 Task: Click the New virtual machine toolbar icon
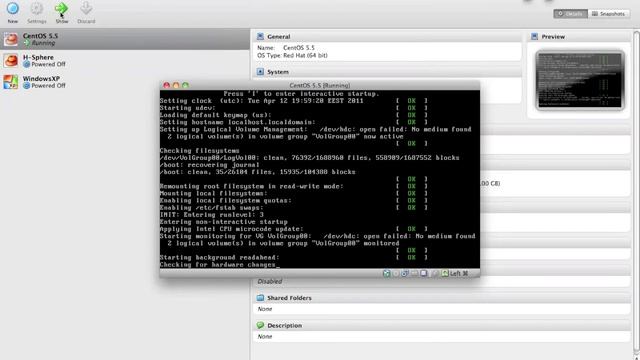pos(13,8)
